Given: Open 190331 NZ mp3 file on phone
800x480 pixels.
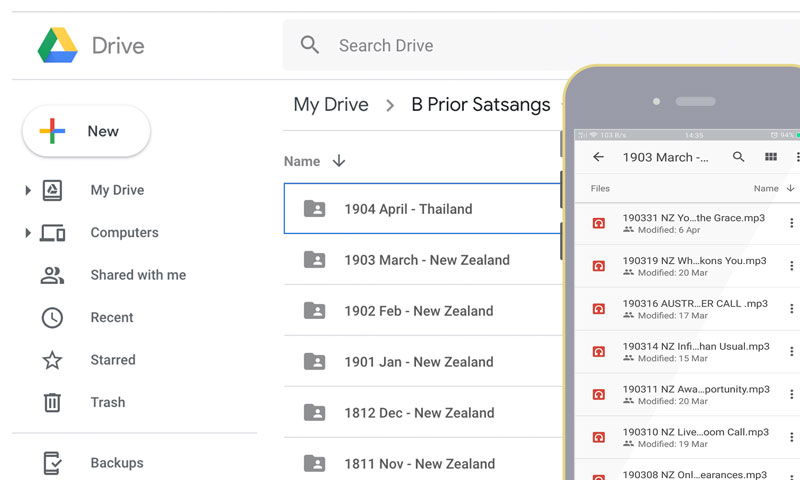Looking at the screenshot, I should coord(687,223).
